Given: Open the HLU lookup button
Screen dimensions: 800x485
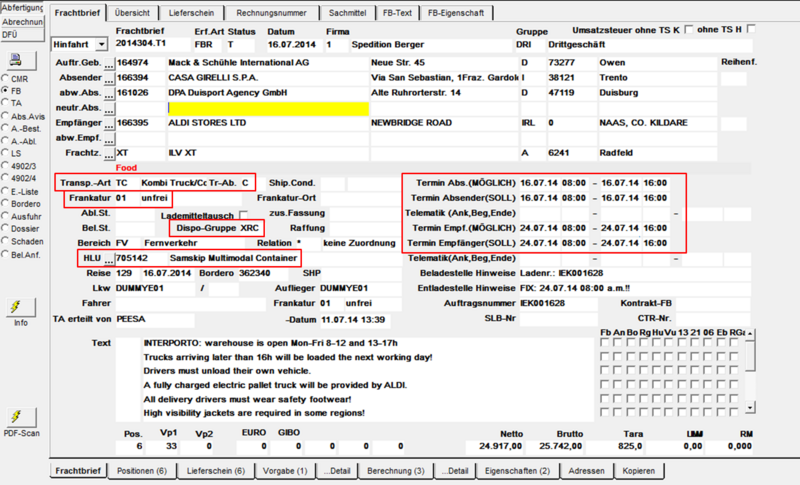Looking at the screenshot, I should pos(109,259).
